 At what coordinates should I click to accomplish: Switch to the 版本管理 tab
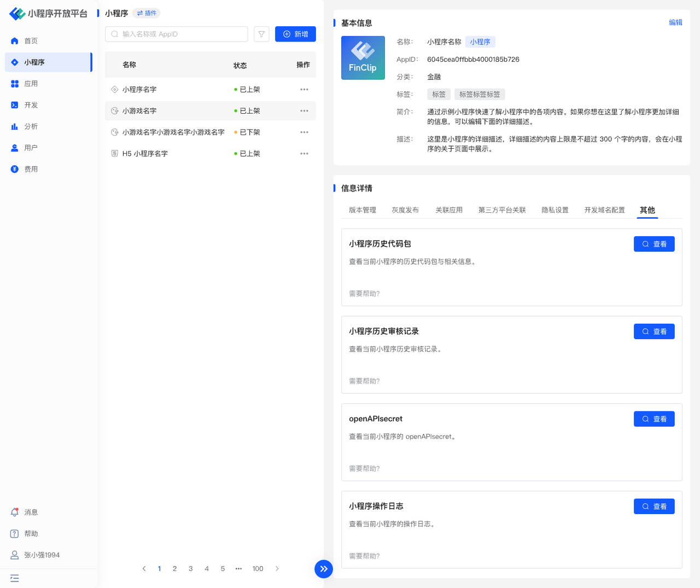point(363,210)
